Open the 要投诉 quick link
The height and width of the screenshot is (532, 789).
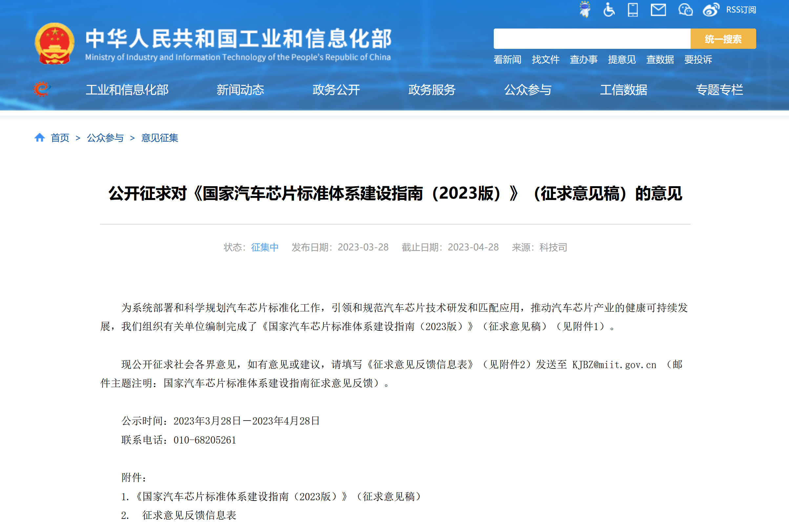(698, 60)
